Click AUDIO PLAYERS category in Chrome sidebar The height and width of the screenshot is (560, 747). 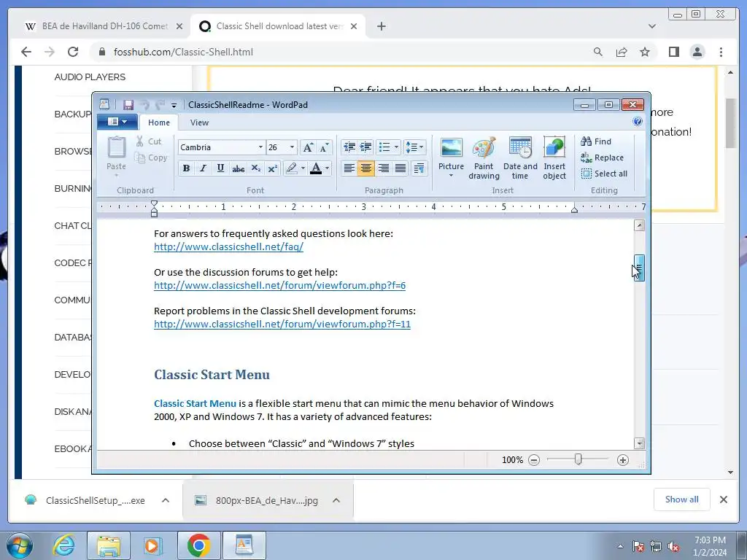pyautogui.click(x=90, y=77)
